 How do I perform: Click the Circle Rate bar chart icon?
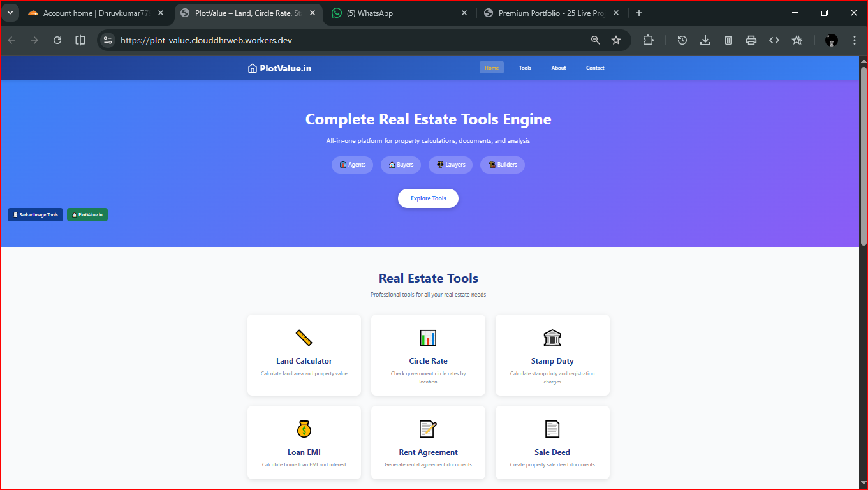pos(428,338)
